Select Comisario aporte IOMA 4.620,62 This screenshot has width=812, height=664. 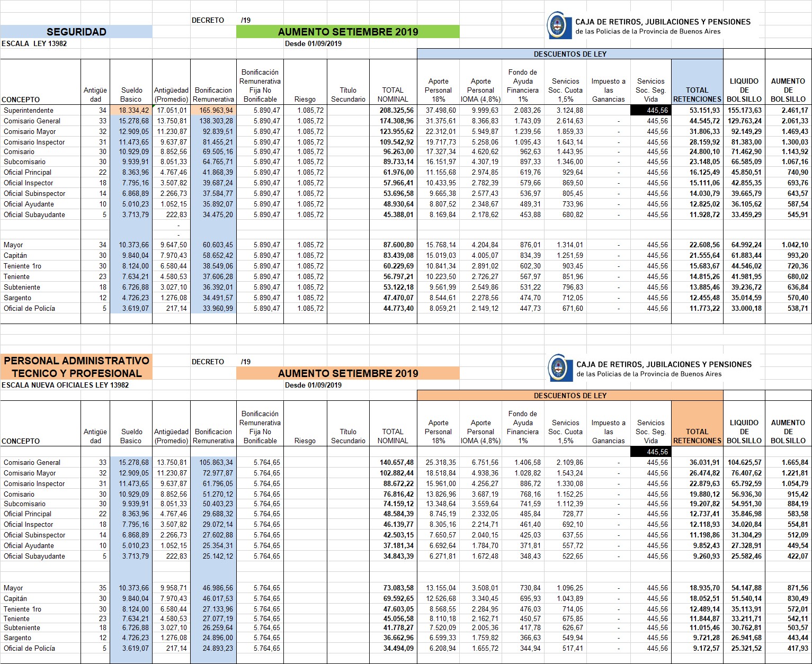pyautogui.click(x=480, y=151)
